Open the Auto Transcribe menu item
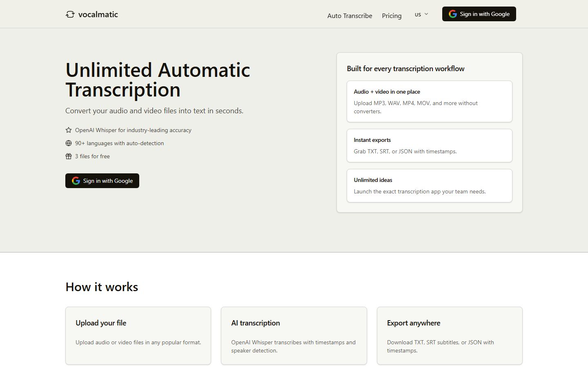 [x=350, y=16]
